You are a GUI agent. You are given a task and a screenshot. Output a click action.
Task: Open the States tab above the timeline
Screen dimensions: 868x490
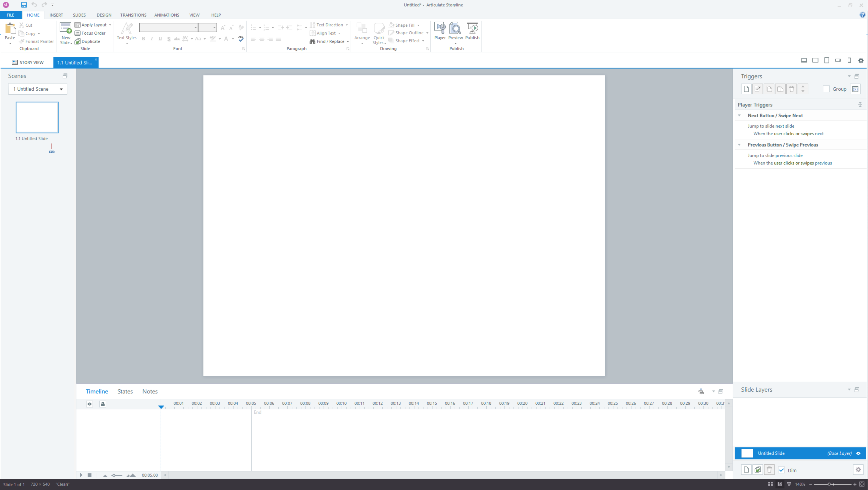pyautogui.click(x=125, y=391)
